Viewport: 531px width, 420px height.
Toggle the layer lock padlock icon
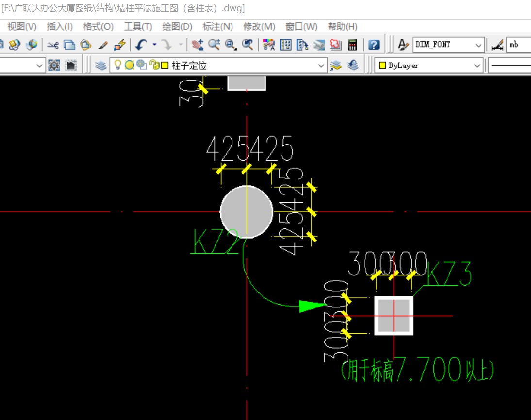pos(154,65)
